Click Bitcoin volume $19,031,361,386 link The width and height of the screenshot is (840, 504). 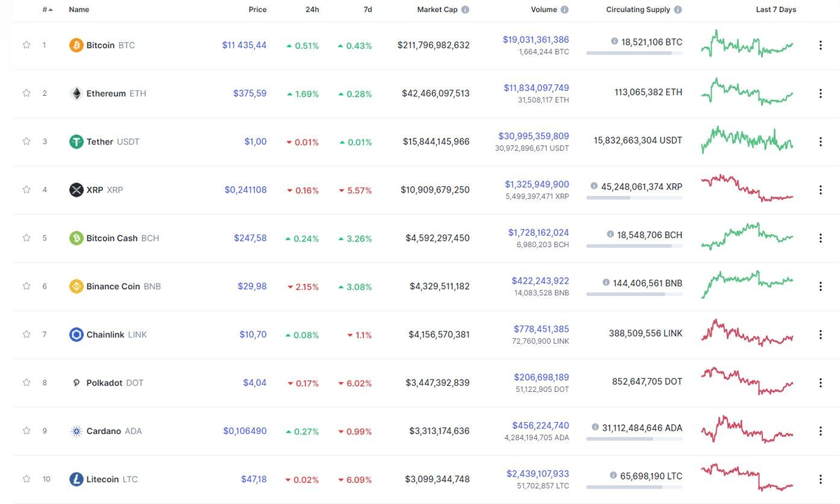click(535, 40)
